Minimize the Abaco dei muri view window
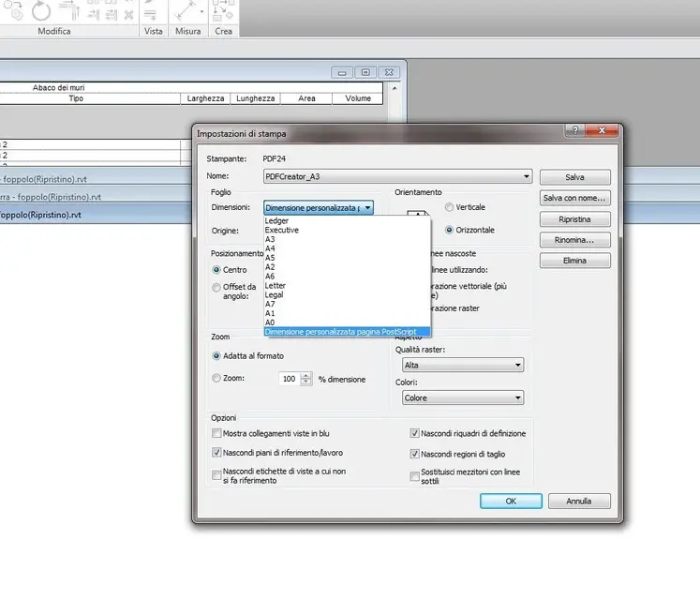The image size is (700, 600). (342, 72)
